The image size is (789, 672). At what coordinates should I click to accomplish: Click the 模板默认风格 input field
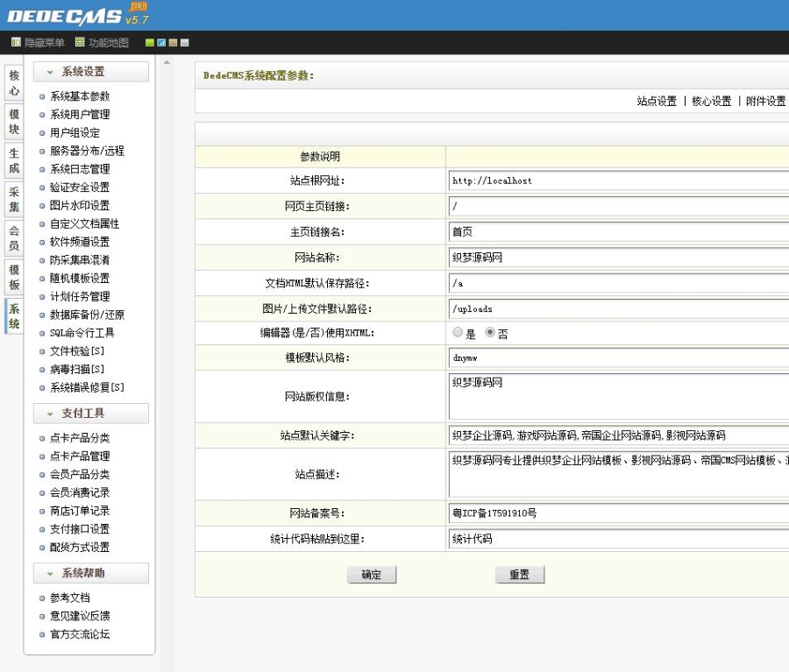[618, 357]
